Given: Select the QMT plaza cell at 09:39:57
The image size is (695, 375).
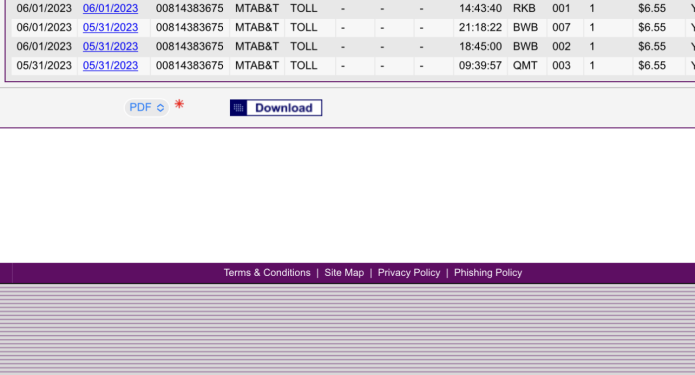Looking at the screenshot, I should (x=525, y=66).
